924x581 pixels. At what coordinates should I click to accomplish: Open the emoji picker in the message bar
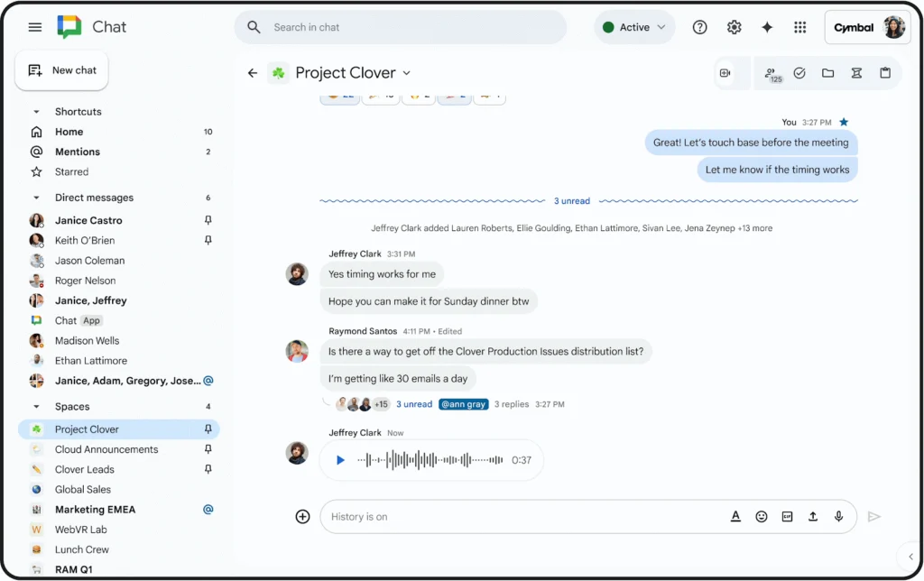(x=761, y=516)
